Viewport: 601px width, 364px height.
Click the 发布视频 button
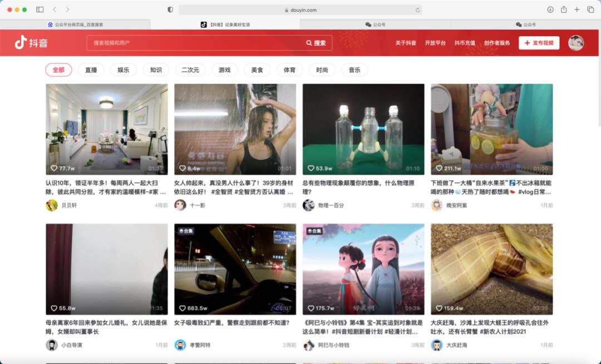tap(538, 43)
